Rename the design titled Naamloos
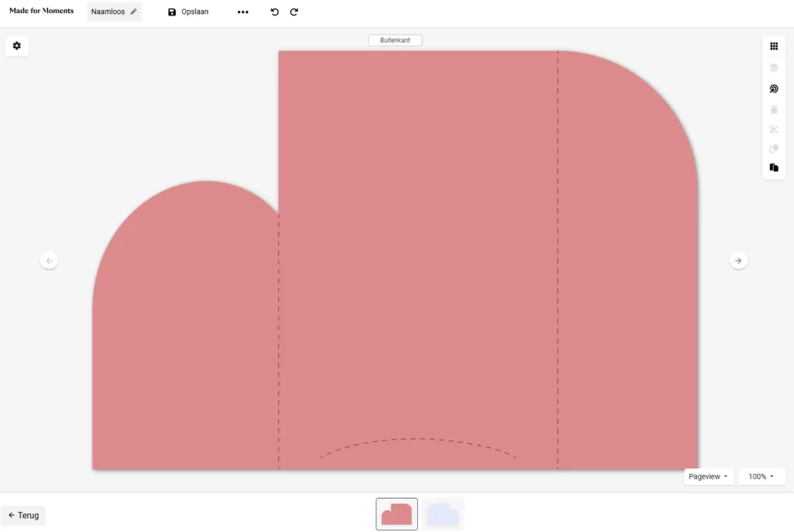The image size is (794, 532). (x=114, y=12)
